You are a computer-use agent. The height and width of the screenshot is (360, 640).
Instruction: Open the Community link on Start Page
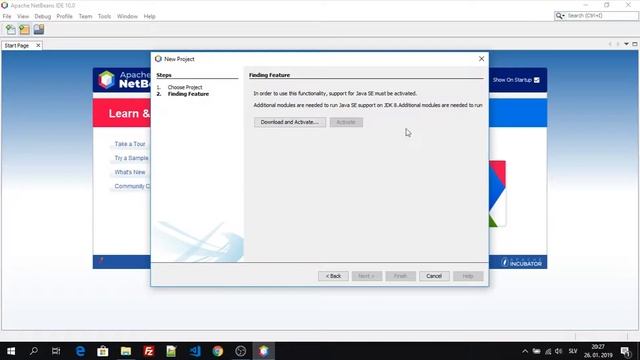pyautogui.click(x=132, y=186)
